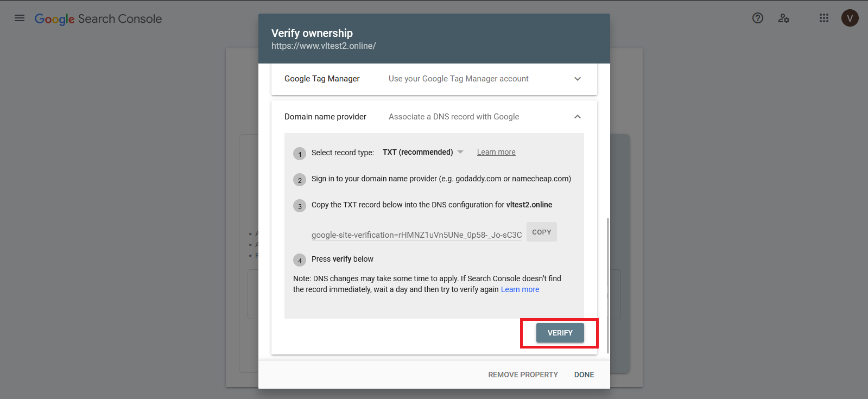This screenshot has height=399, width=868.
Task: Click REMOVE PROPERTY
Action: [x=523, y=375]
